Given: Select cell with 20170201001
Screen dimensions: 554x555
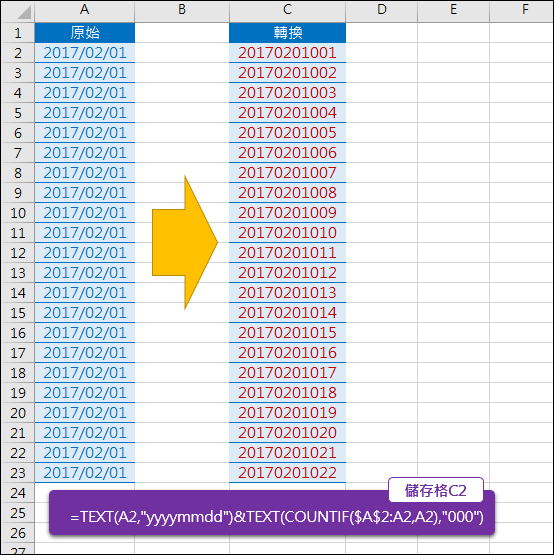Looking at the screenshot, I should tap(287, 53).
